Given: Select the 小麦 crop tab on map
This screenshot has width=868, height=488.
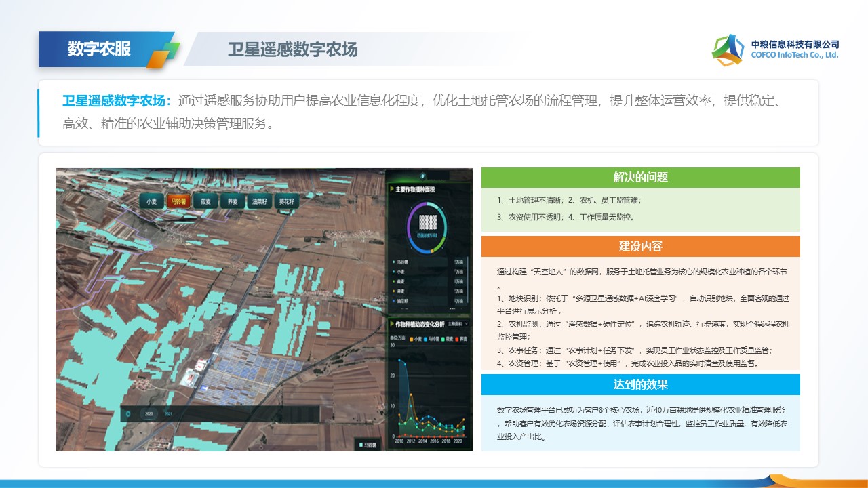Looking at the screenshot, I should pyautogui.click(x=150, y=201).
